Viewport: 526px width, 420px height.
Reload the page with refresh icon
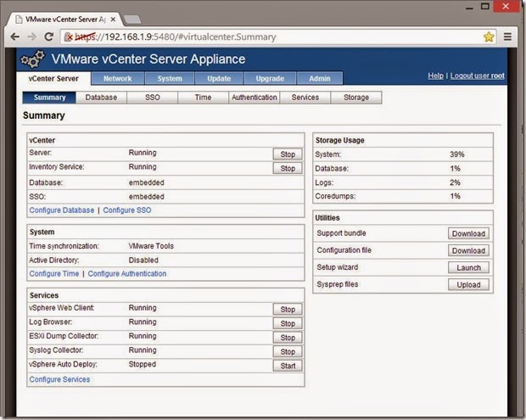pyautogui.click(x=49, y=36)
